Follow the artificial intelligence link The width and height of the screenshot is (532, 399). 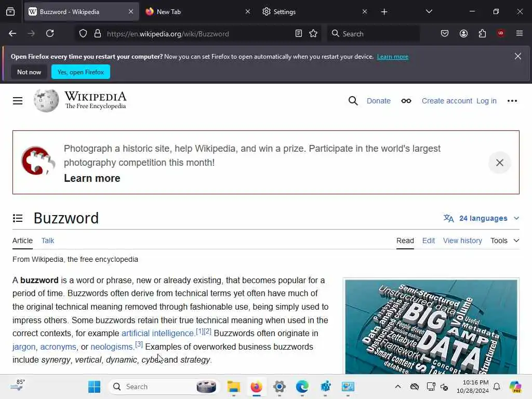point(157,333)
